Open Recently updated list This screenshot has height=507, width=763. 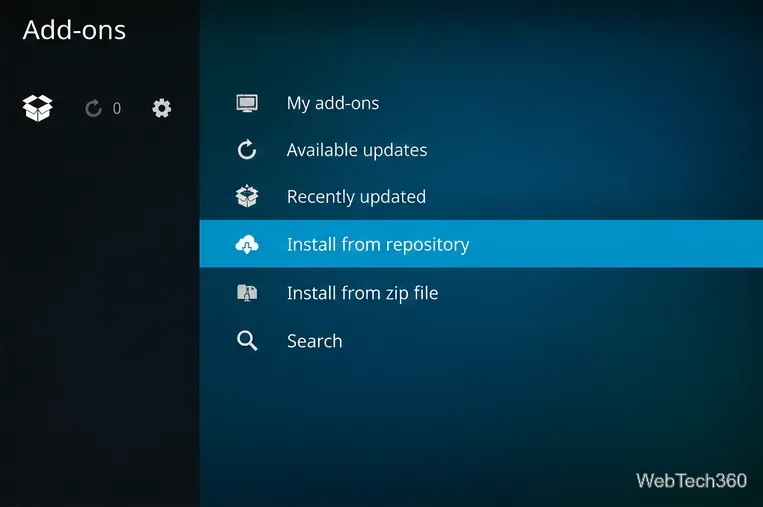pos(481,197)
